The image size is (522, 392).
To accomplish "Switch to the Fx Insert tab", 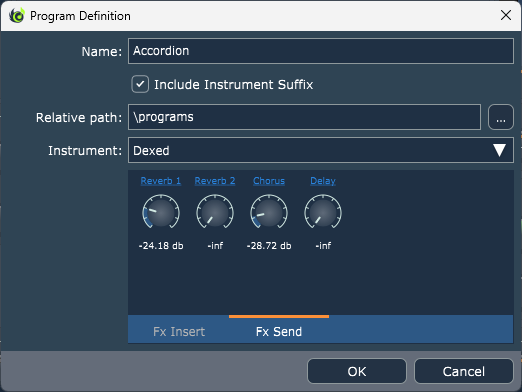I will click(179, 331).
